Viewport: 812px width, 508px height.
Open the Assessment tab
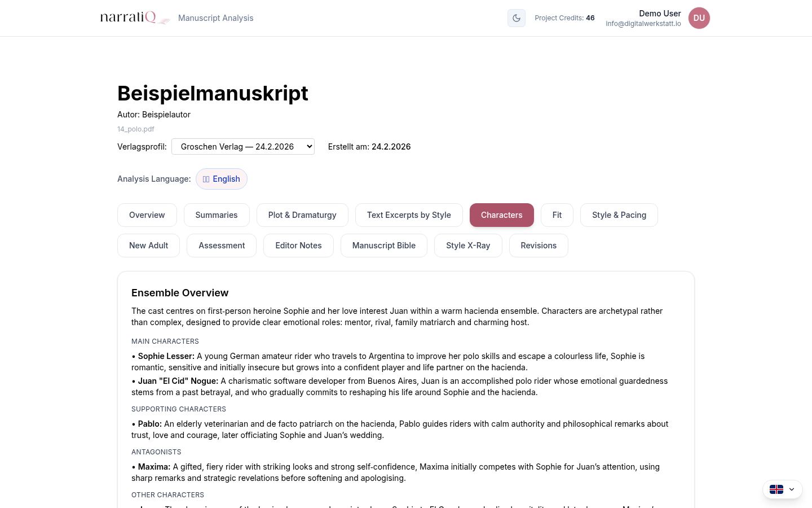pyautogui.click(x=222, y=246)
